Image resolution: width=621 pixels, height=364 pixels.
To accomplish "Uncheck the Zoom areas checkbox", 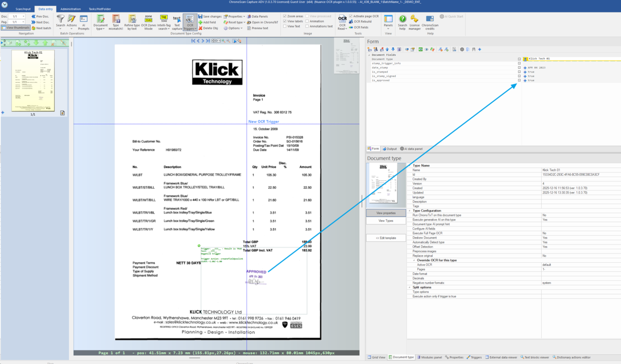I will [x=285, y=16].
